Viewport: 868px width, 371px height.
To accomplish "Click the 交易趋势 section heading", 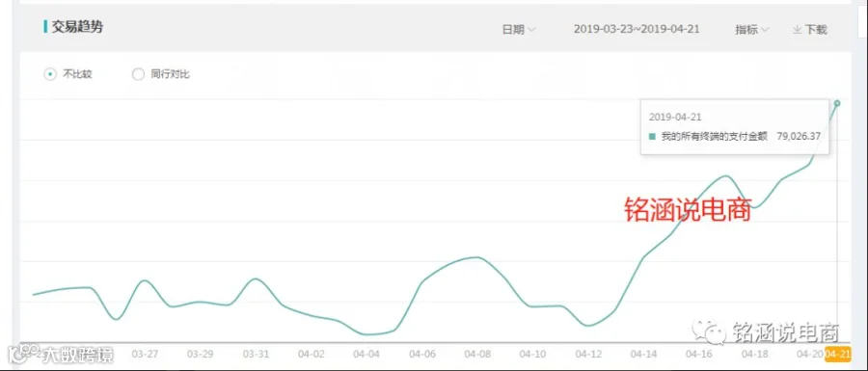I will pos(77,27).
